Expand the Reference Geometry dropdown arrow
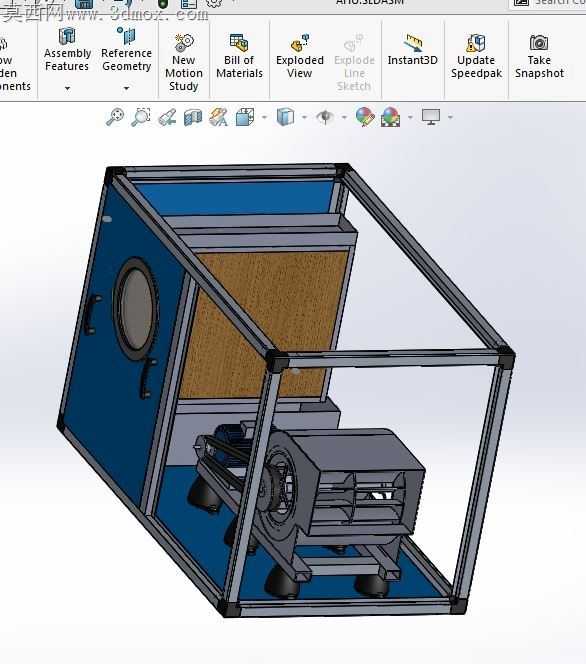Image resolution: width=586 pixels, height=664 pixels. (x=126, y=88)
